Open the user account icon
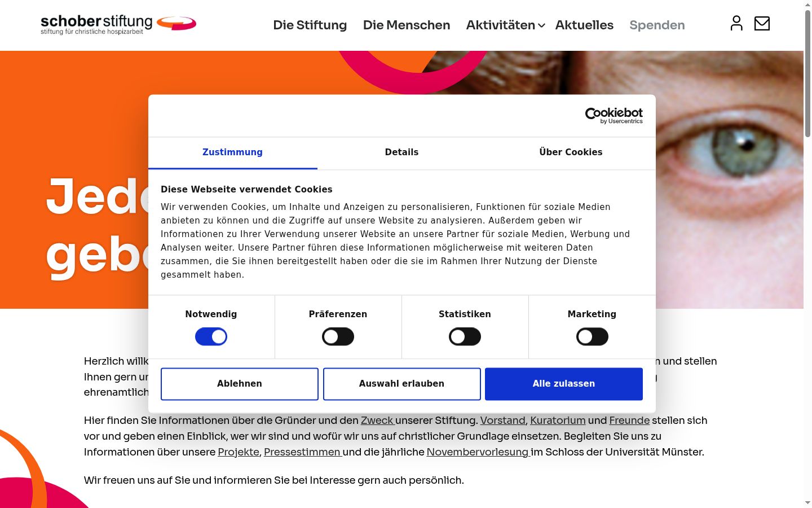Viewport: 812px width, 508px height. (x=736, y=23)
